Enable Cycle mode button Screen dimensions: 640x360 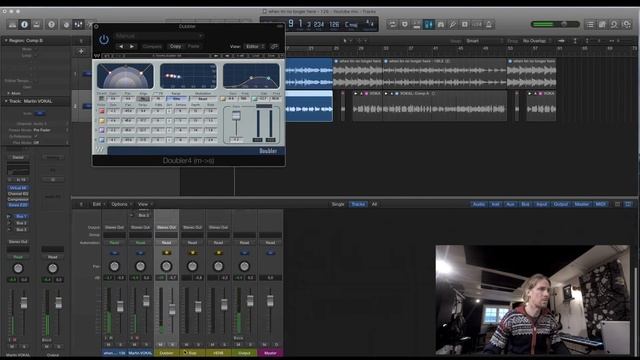392,24
